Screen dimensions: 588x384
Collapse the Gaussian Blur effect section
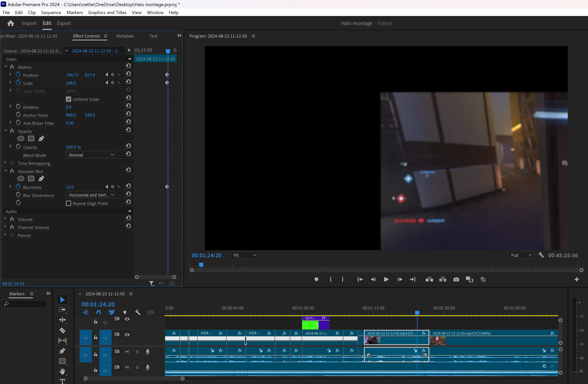[x=6, y=171]
